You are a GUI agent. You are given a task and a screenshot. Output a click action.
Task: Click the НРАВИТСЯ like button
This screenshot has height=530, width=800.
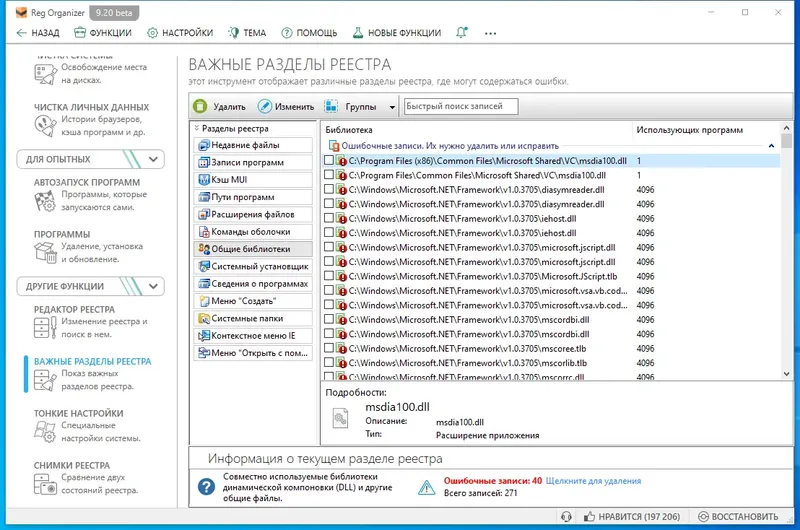pyautogui.click(x=632, y=517)
